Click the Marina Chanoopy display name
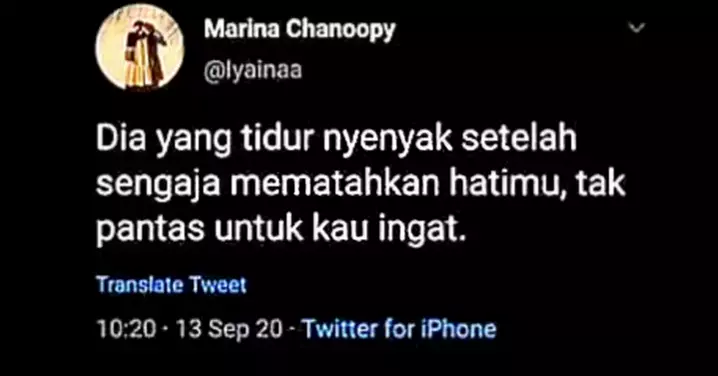Image resolution: width=718 pixels, height=376 pixels. coord(299,30)
